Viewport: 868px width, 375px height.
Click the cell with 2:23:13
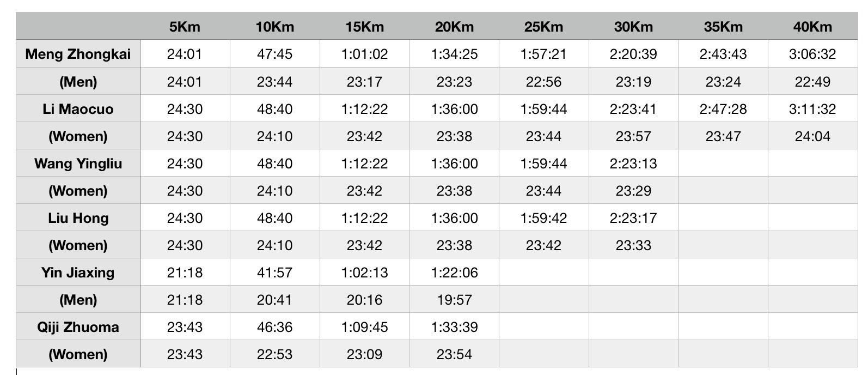[x=633, y=163]
